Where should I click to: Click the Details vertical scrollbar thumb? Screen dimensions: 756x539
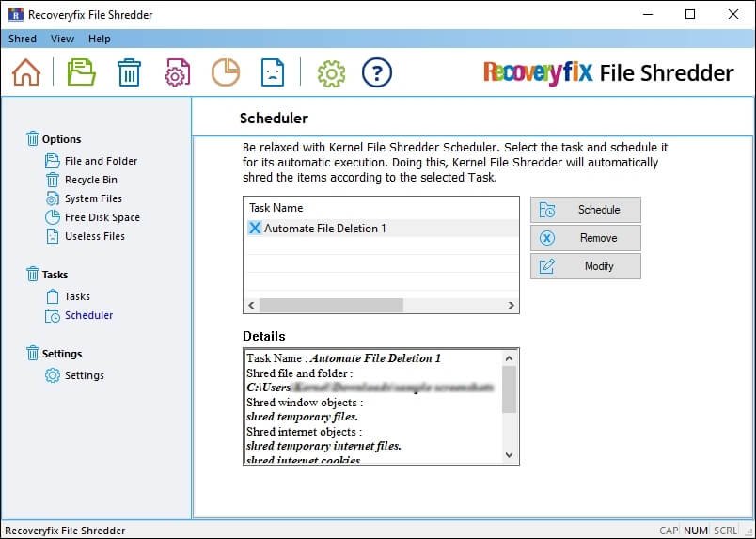coord(509,389)
